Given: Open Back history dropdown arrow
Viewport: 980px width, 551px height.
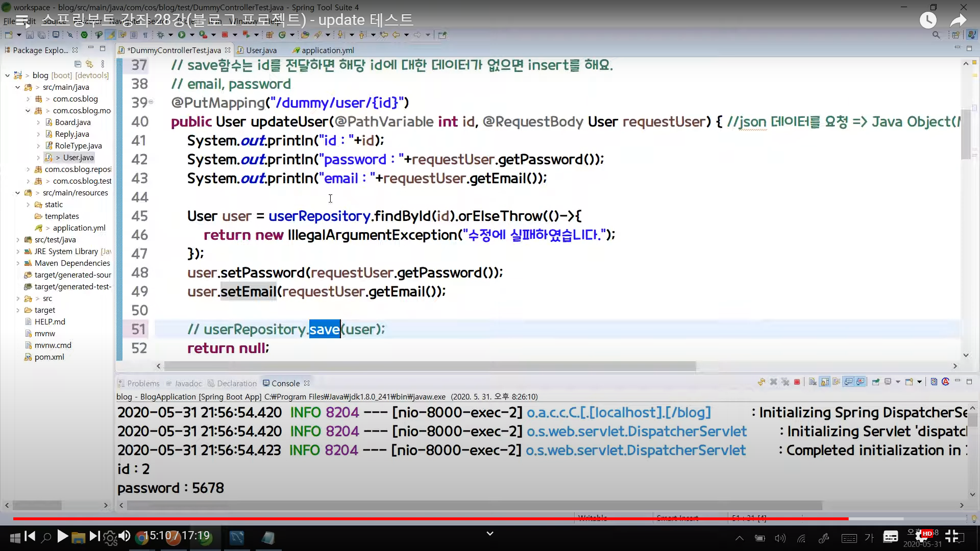Looking at the screenshot, I should click(x=406, y=35).
